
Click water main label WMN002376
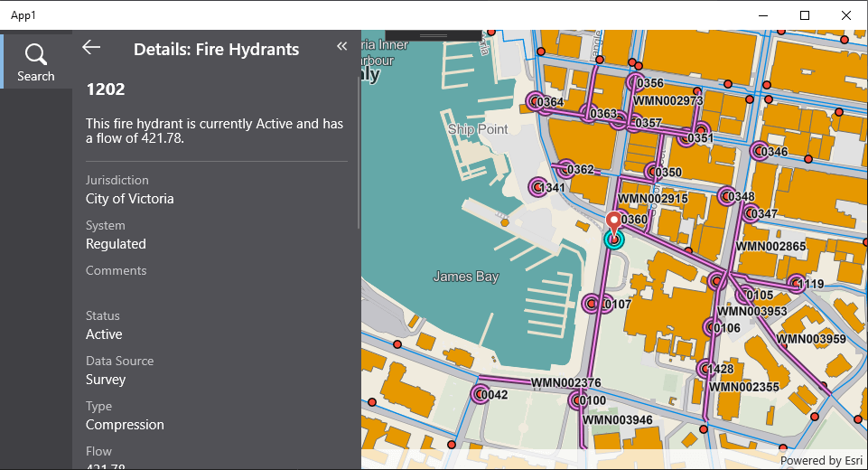[565, 383]
